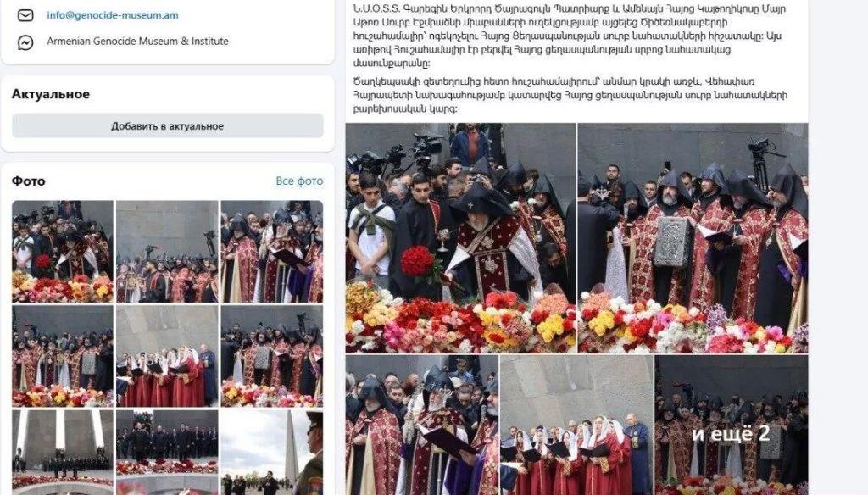
Task: Open large post photo of Catholicos with roses
Action: point(460,238)
